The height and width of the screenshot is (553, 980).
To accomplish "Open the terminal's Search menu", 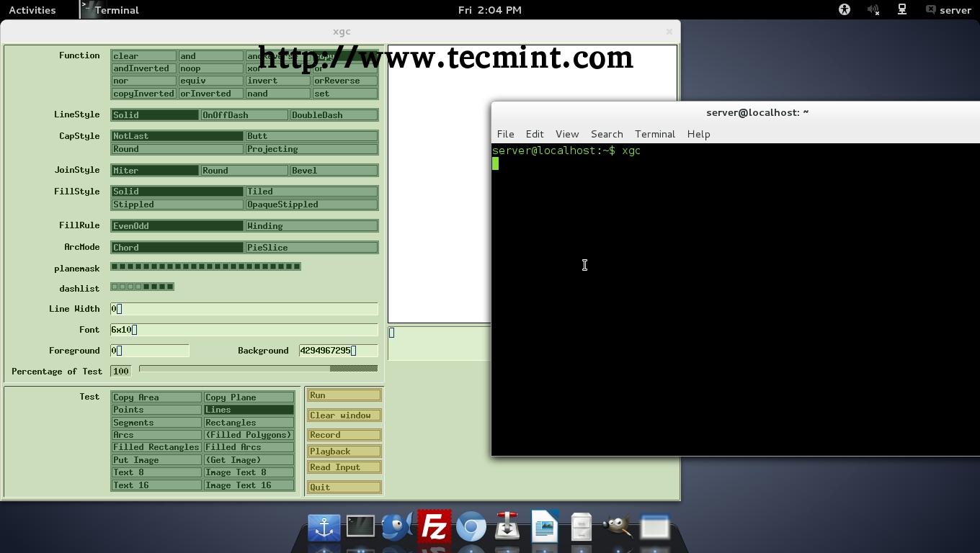I will point(607,134).
